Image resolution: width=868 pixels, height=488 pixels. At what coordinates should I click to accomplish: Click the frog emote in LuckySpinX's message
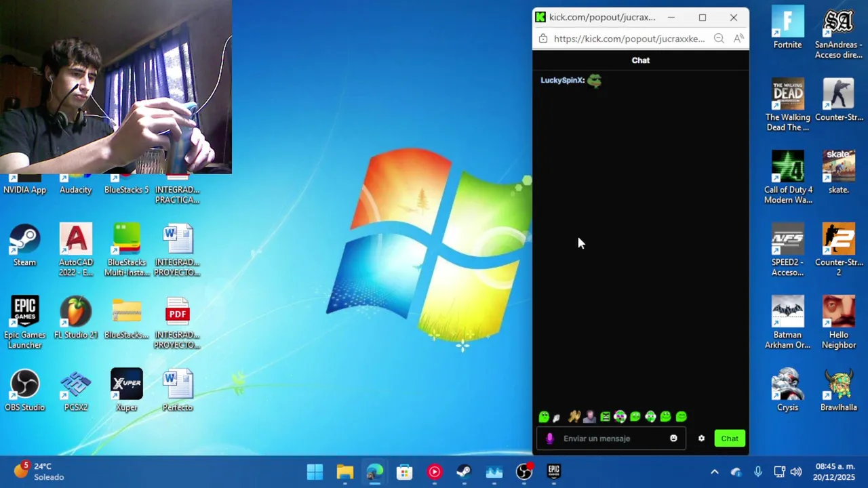(595, 81)
